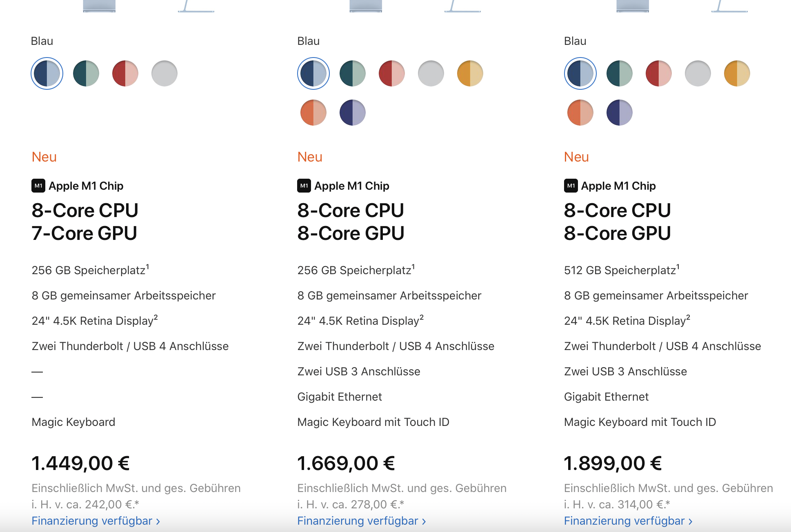Pick yellow color on 512 GB iMac

coord(737,73)
